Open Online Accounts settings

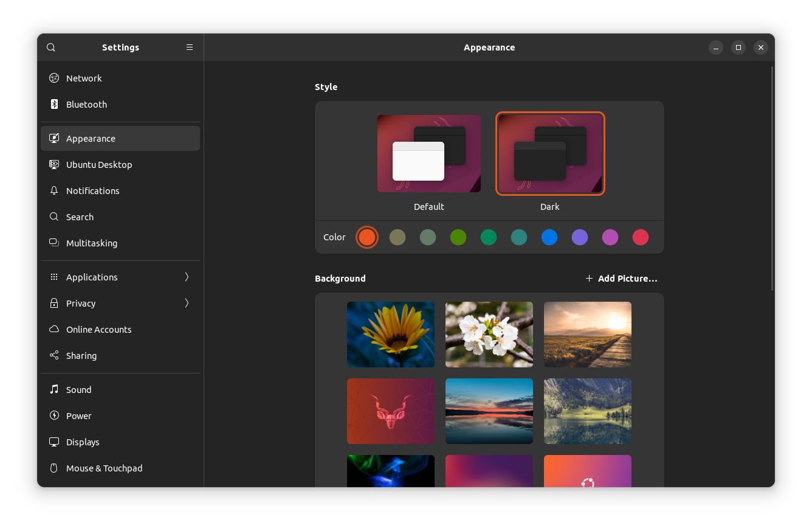tap(98, 329)
